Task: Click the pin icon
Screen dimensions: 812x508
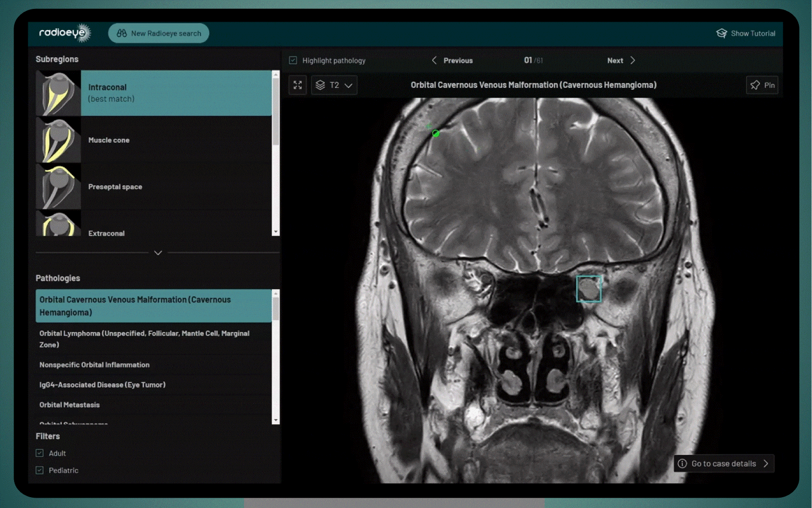Action: tap(755, 85)
